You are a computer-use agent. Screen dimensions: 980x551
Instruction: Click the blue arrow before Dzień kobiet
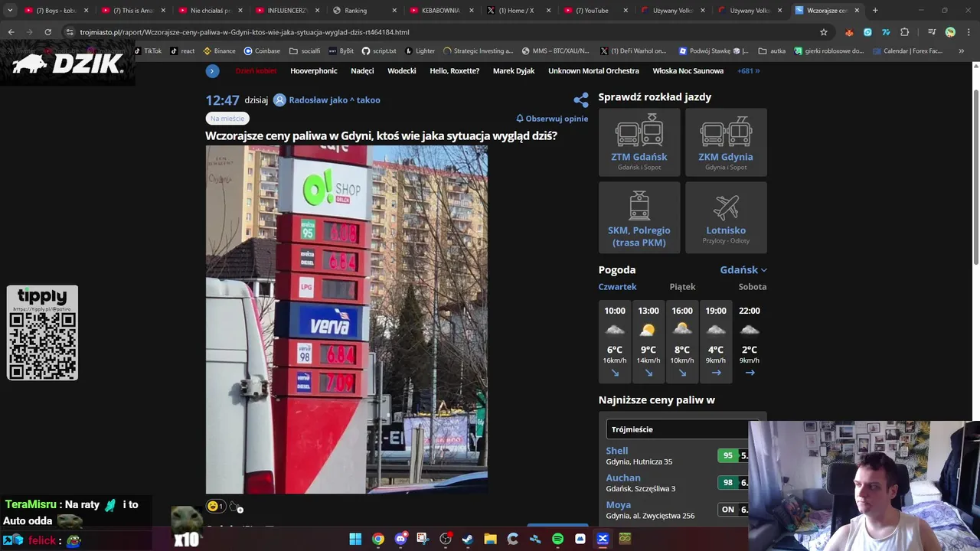coord(213,71)
